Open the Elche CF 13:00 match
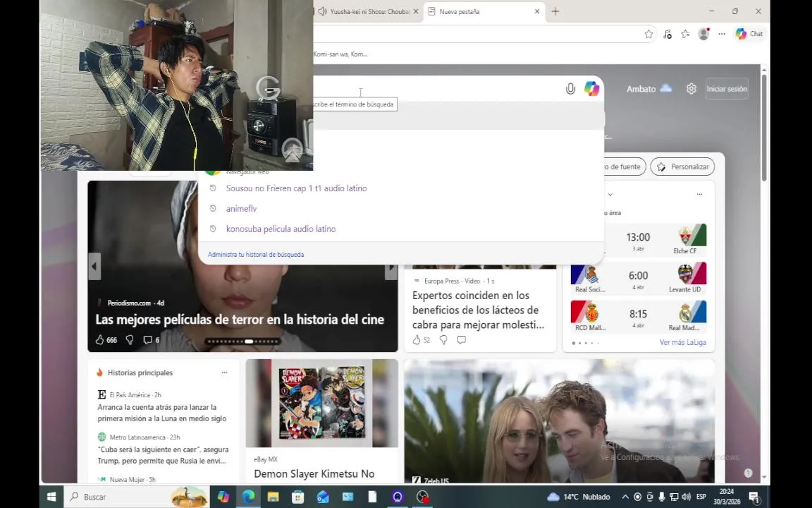Screen dimensions: 812x508 [638, 241]
